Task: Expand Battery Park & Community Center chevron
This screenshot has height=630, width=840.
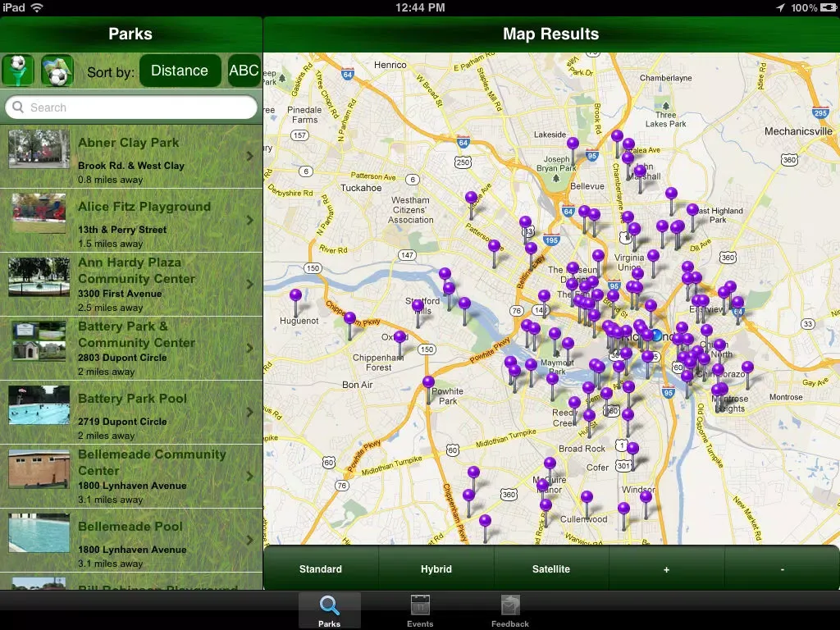Action: tap(250, 348)
